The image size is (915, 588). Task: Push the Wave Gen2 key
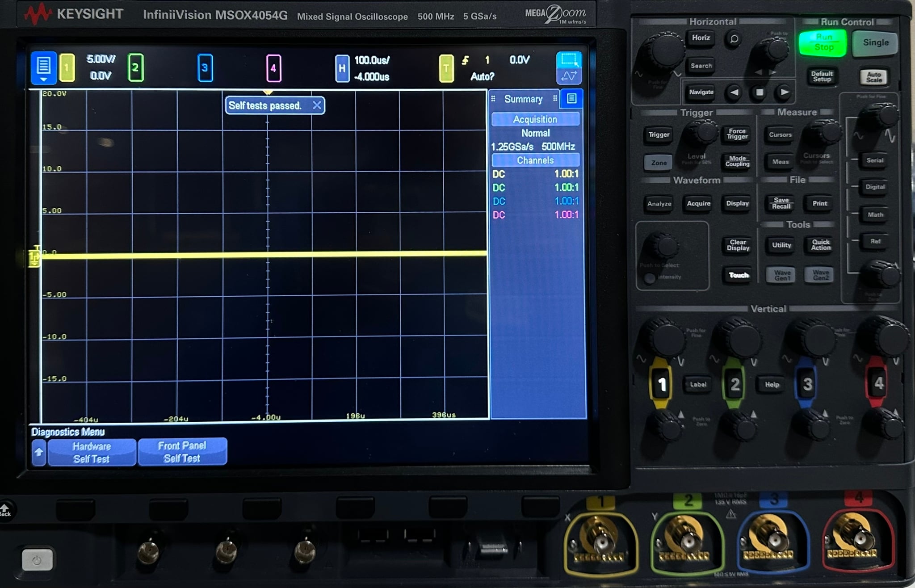[820, 275]
